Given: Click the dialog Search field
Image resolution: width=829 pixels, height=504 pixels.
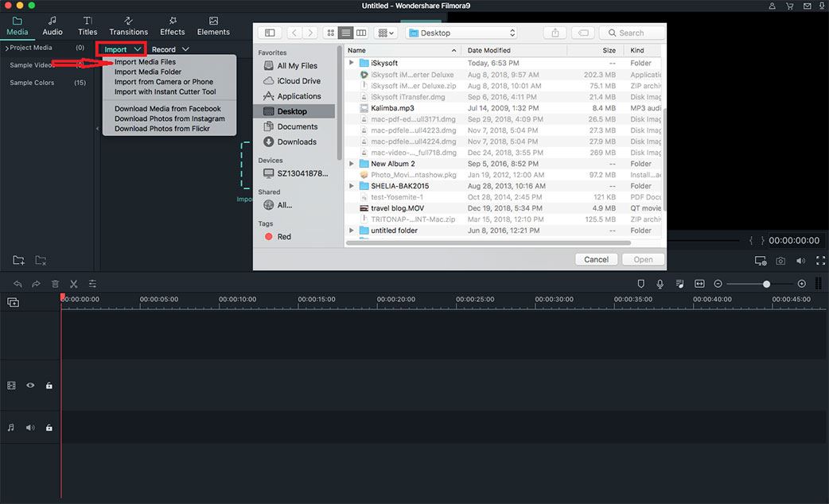Looking at the screenshot, I should click(632, 33).
